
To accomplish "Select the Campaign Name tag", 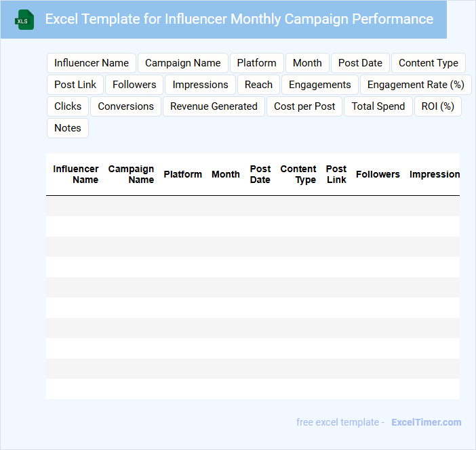I will [x=183, y=63].
